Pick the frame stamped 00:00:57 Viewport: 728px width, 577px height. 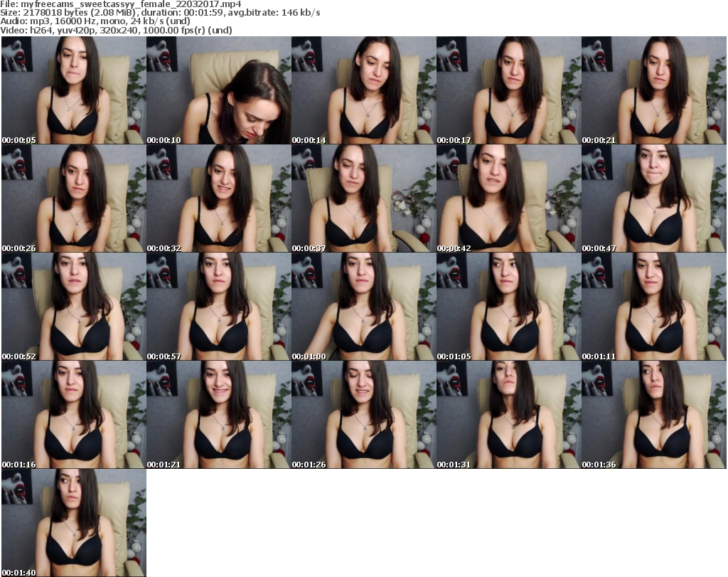coord(219,307)
